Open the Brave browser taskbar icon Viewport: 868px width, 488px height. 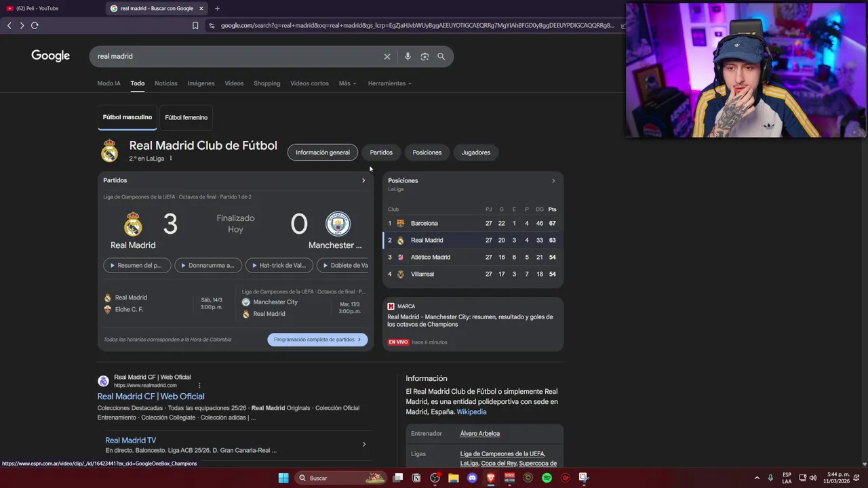[491, 478]
